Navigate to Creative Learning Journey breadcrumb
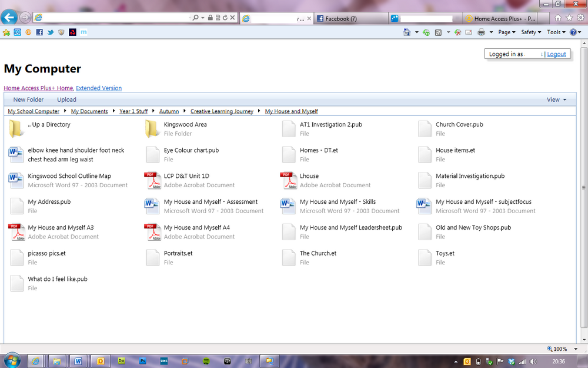Screen dimensions: 588x368 (x=222, y=111)
